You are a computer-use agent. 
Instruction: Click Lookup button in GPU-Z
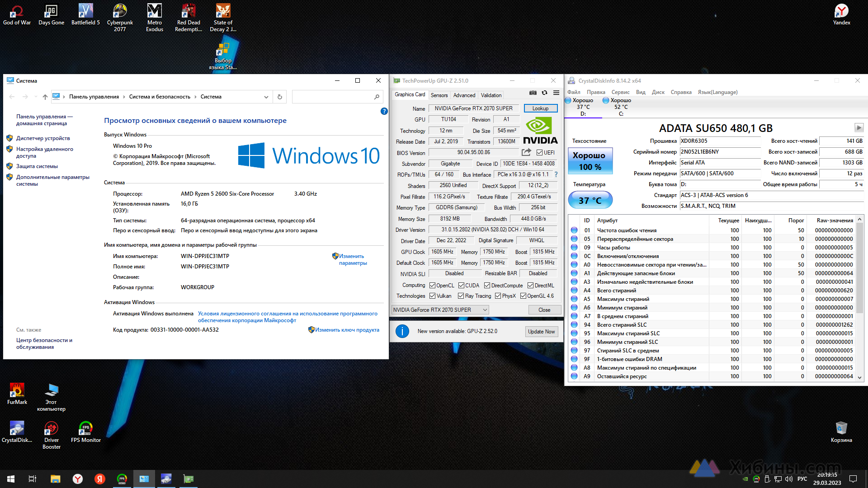(540, 108)
